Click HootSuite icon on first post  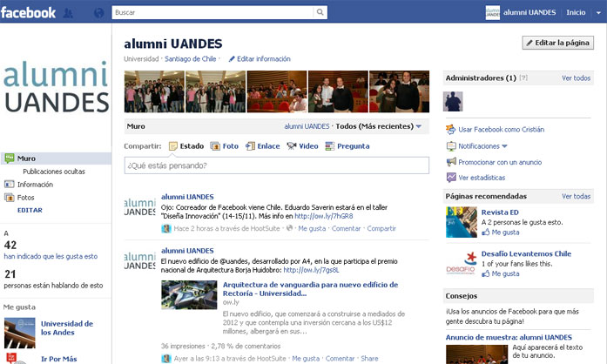coord(166,228)
